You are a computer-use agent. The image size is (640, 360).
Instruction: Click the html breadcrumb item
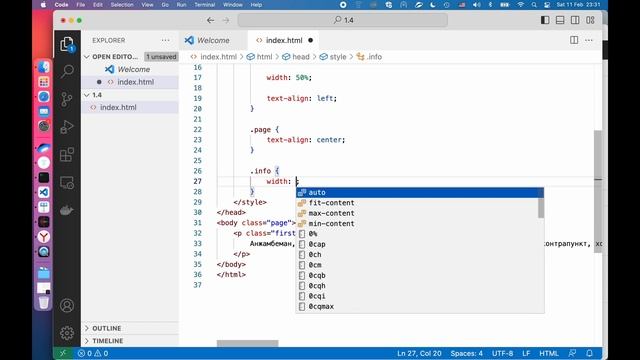tap(260, 57)
